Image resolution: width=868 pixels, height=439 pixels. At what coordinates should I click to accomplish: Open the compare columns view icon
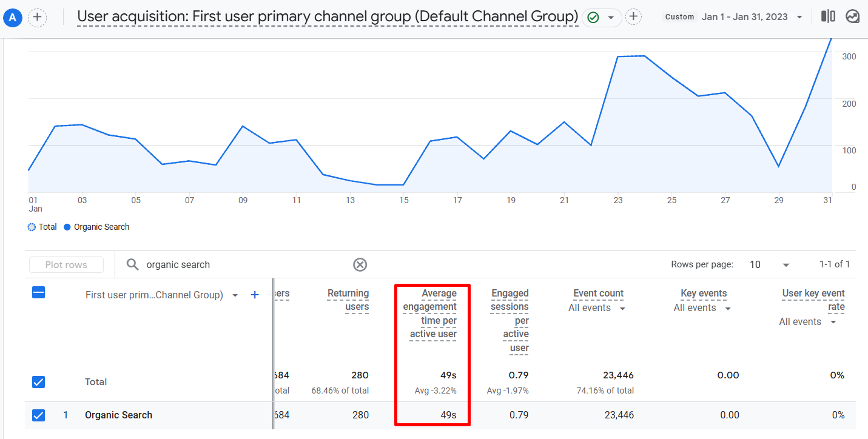(828, 16)
